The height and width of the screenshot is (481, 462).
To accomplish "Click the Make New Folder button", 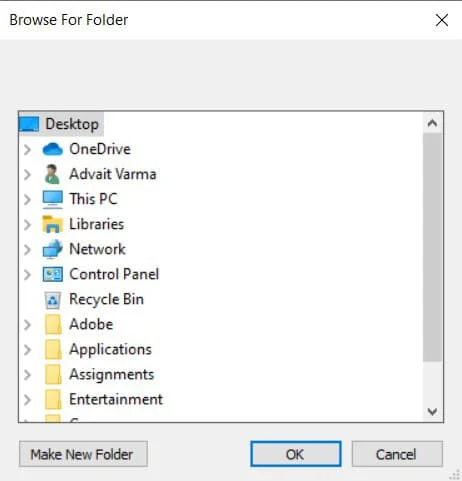I will [x=83, y=454].
